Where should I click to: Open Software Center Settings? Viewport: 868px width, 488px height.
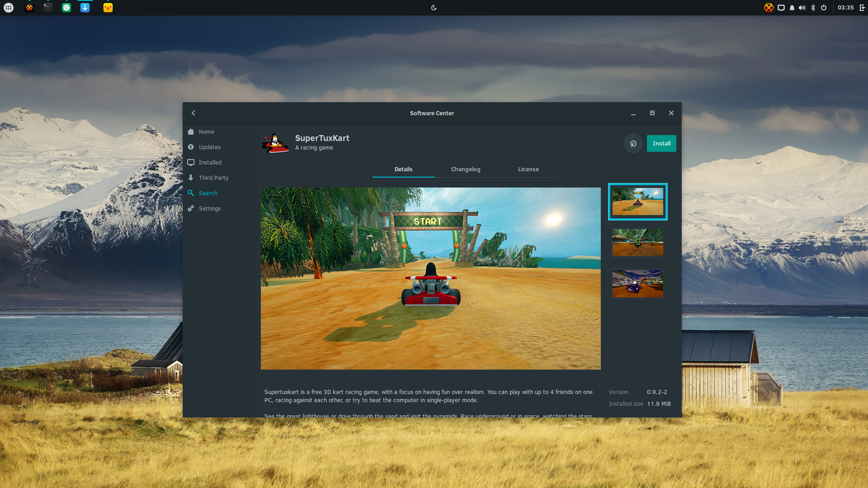pyautogui.click(x=209, y=208)
